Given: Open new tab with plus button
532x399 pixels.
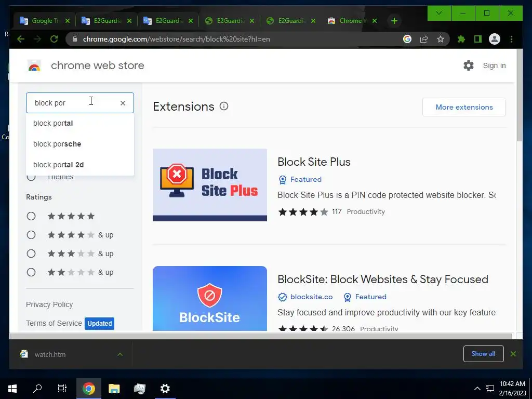Looking at the screenshot, I should click(394, 21).
